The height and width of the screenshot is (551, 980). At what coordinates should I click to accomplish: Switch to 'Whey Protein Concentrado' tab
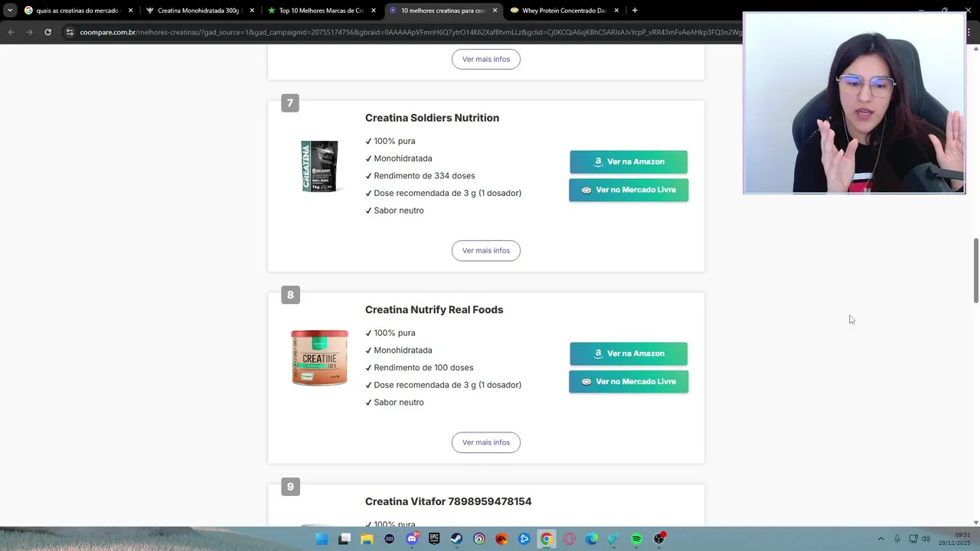click(563, 11)
